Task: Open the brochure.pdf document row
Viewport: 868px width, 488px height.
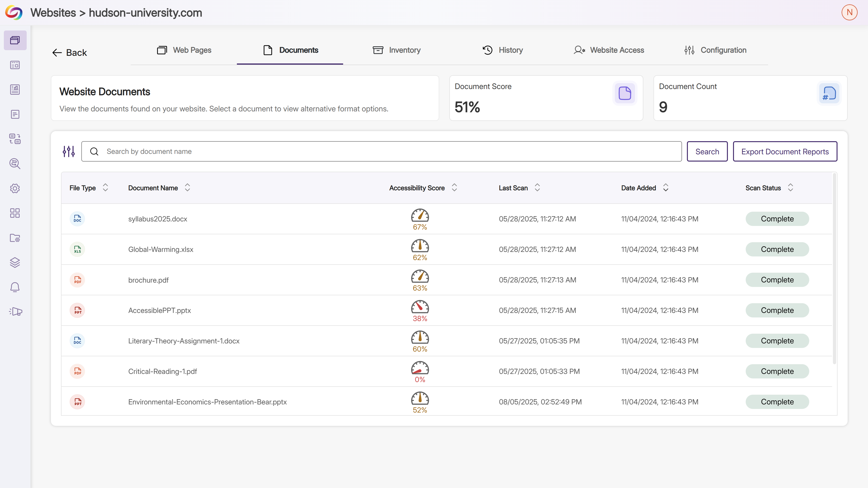Action: 148,280
